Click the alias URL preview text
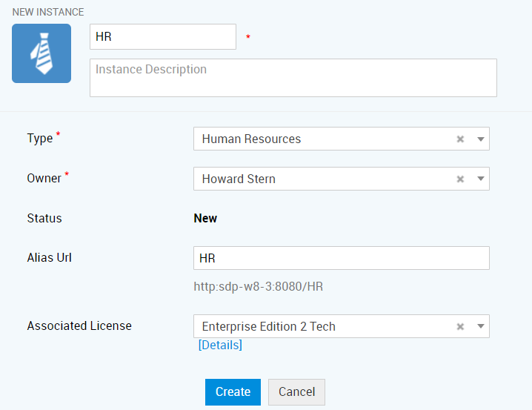The width and height of the screenshot is (532, 410). click(258, 286)
